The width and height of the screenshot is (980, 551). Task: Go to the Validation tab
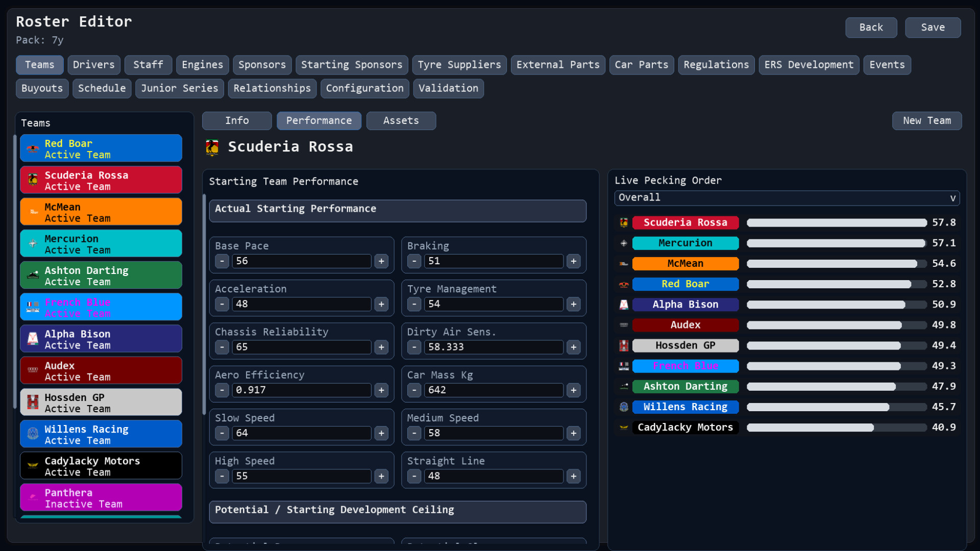tap(448, 88)
